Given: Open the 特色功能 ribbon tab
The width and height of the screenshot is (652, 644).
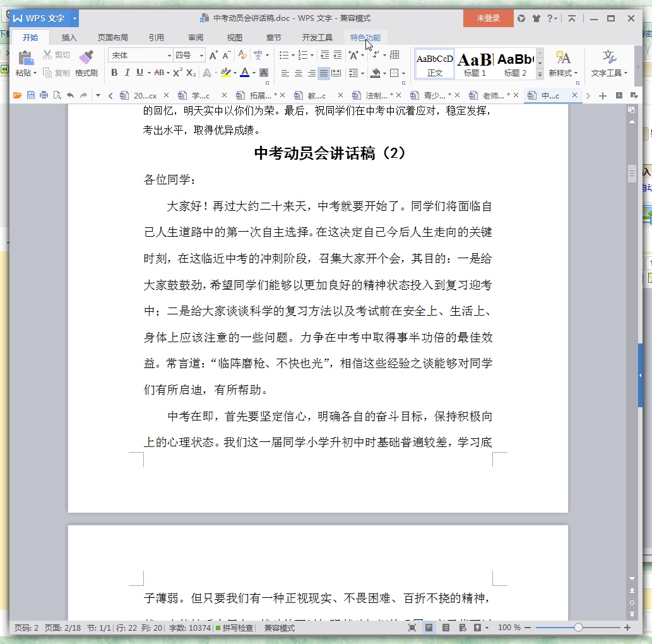Looking at the screenshot, I should point(366,37).
